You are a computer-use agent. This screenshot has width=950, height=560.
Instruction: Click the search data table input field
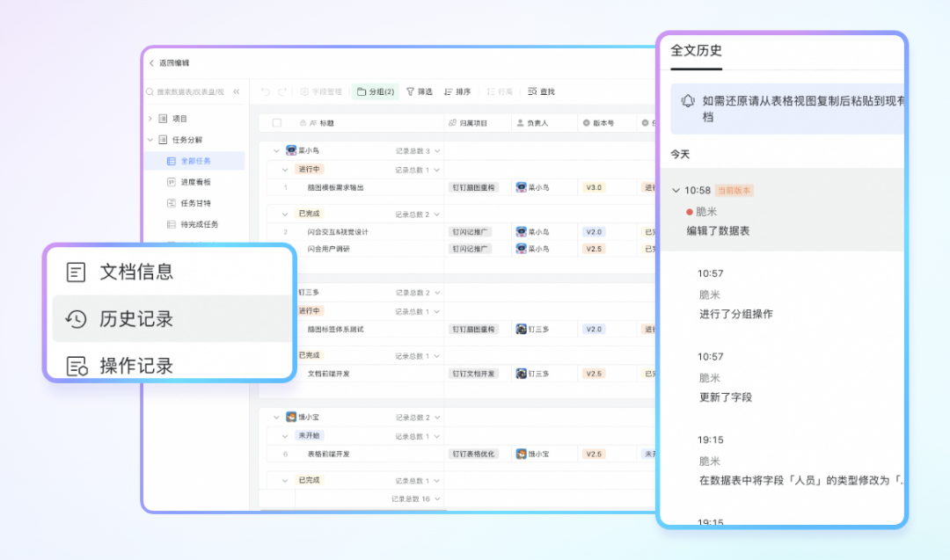(x=189, y=91)
